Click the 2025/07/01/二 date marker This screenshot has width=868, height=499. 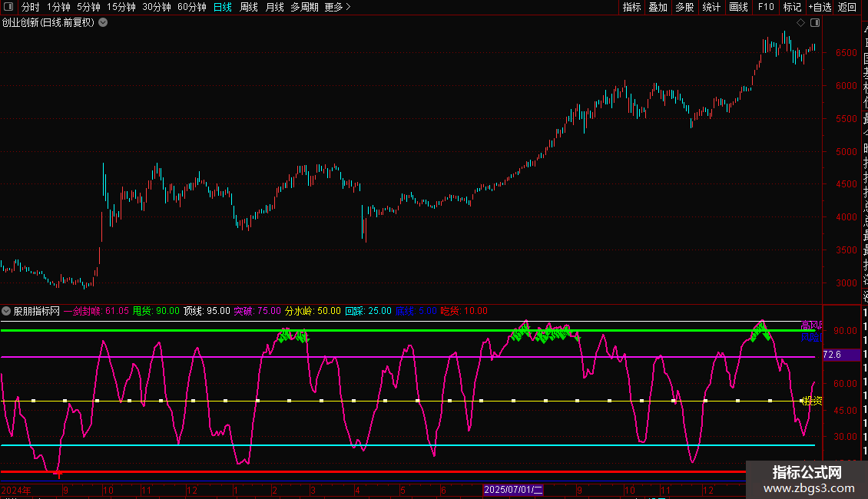pyautogui.click(x=513, y=490)
